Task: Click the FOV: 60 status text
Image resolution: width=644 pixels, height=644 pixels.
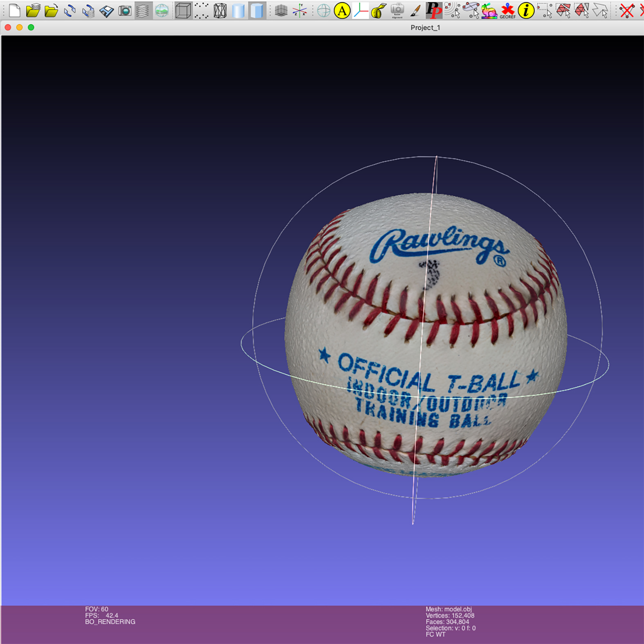Action: pyautogui.click(x=96, y=609)
